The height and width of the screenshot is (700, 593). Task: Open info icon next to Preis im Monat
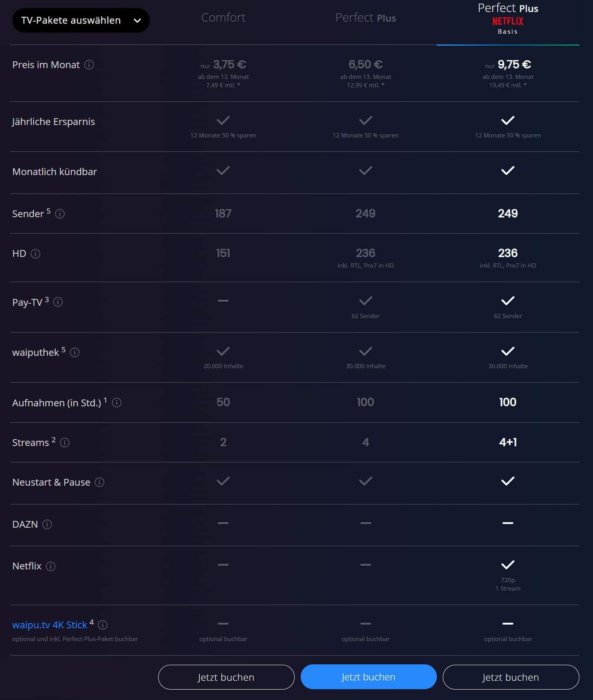(89, 65)
